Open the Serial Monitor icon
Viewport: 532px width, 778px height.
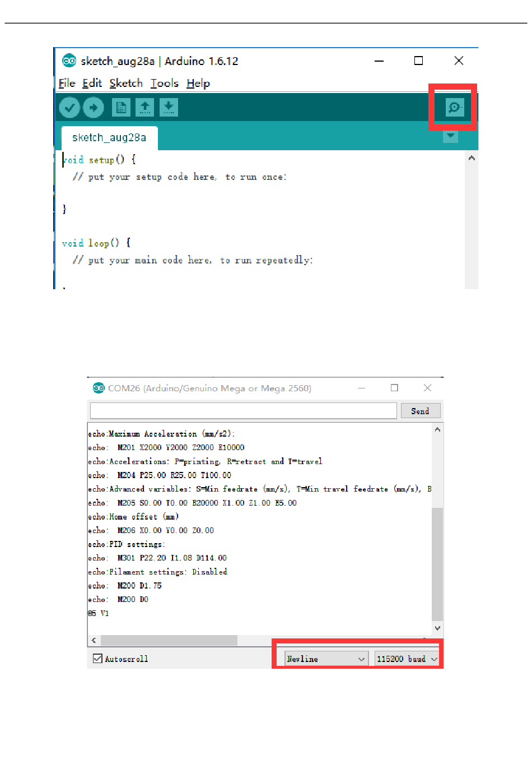tap(454, 107)
